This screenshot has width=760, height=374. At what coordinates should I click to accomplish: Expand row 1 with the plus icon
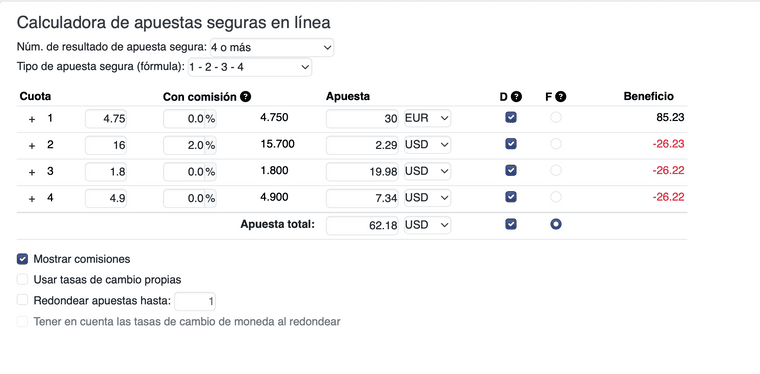click(32, 119)
